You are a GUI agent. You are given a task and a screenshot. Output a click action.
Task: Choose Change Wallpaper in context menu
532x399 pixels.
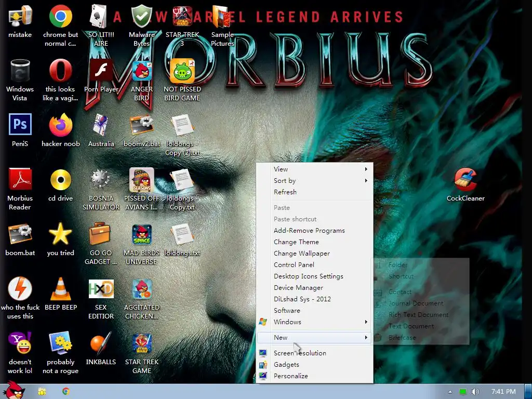[x=314, y=254]
